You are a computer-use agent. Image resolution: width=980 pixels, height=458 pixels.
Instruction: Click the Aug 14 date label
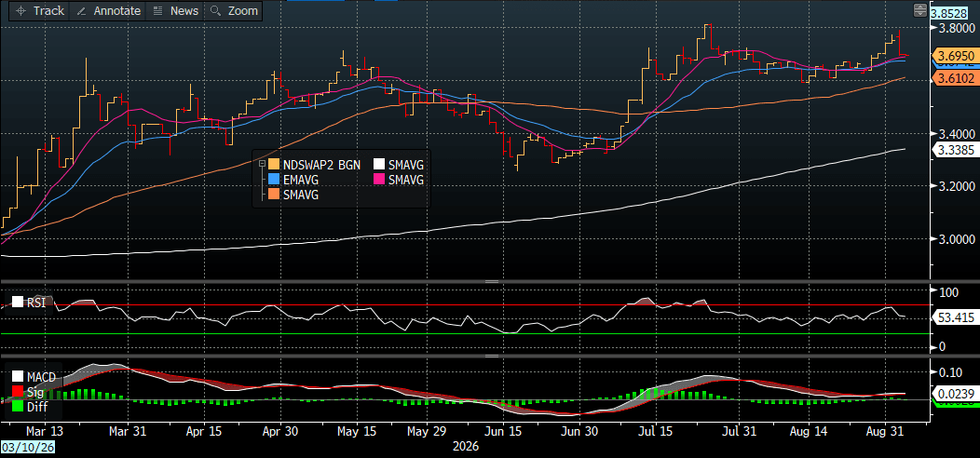point(808,431)
